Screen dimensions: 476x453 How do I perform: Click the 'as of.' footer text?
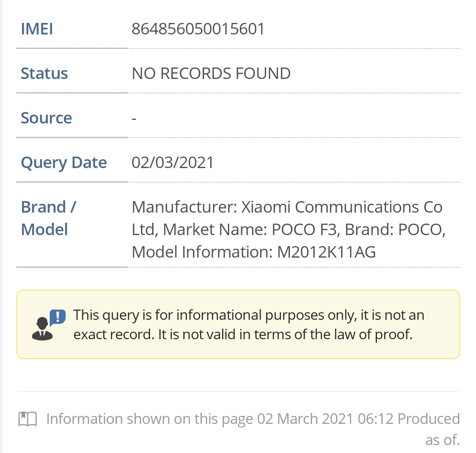(442, 439)
